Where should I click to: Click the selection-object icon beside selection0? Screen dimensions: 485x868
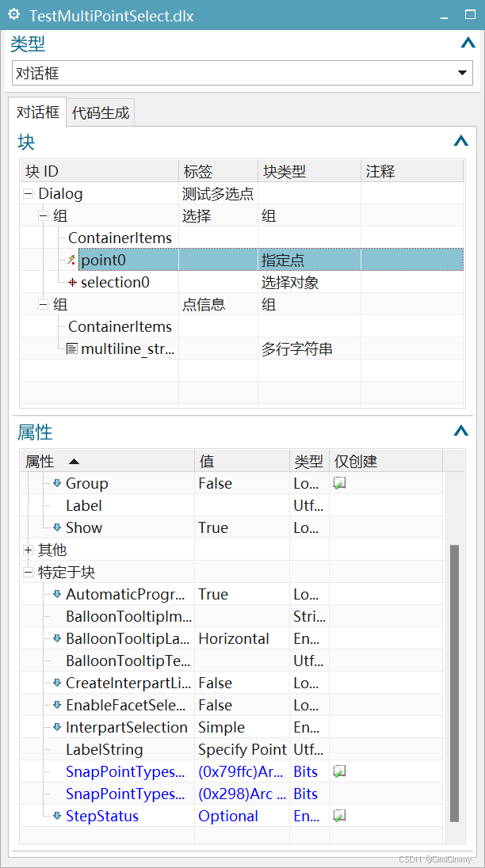point(74,282)
